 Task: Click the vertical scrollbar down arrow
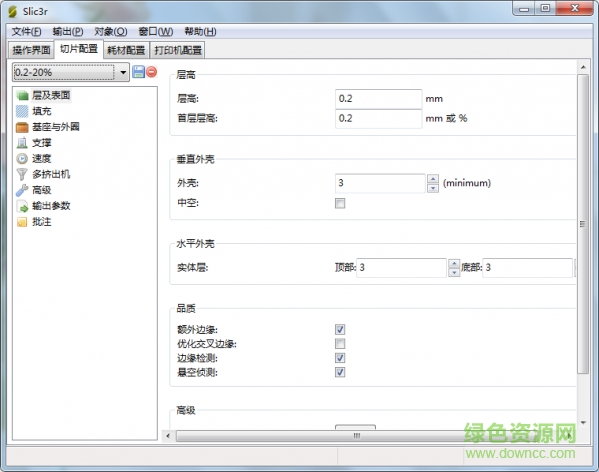(583, 423)
